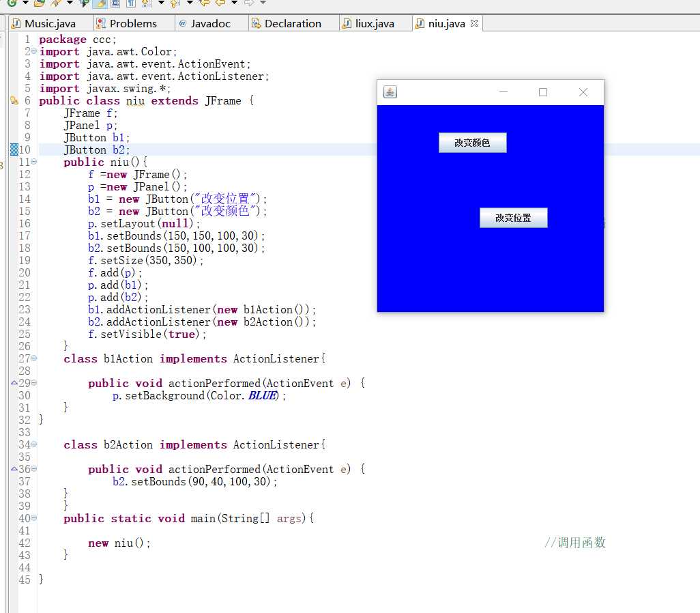This screenshot has width=700, height=613.
Task: Click the @ icon on the Javadoc tab
Action: tap(183, 23)
